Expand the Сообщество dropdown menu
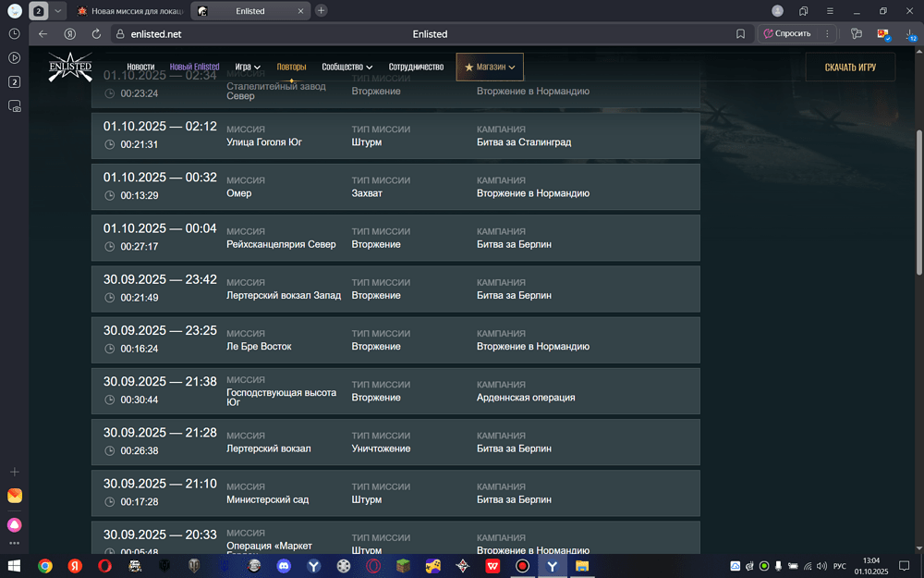924x578 pixels. coord(346,68)
